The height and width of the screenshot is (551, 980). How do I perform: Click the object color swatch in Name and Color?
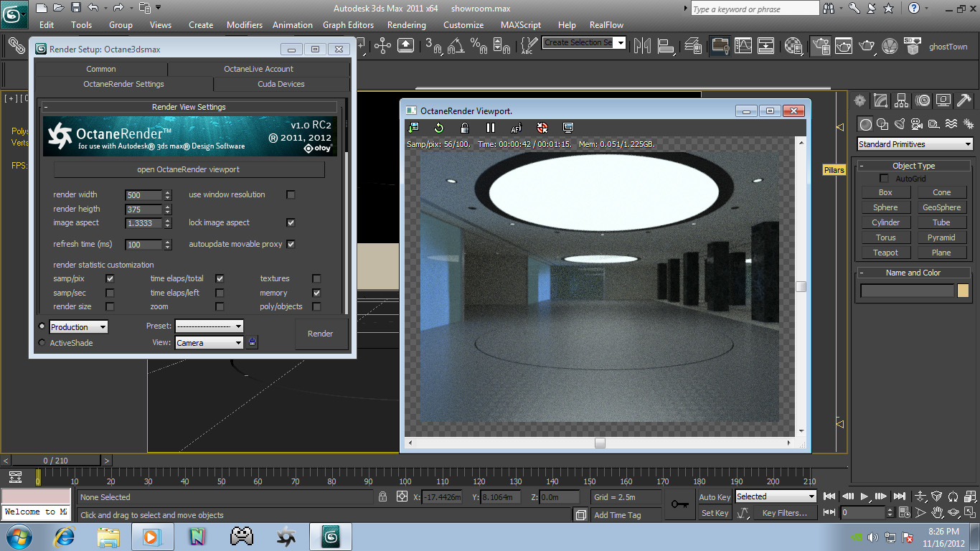pos(963,291)
